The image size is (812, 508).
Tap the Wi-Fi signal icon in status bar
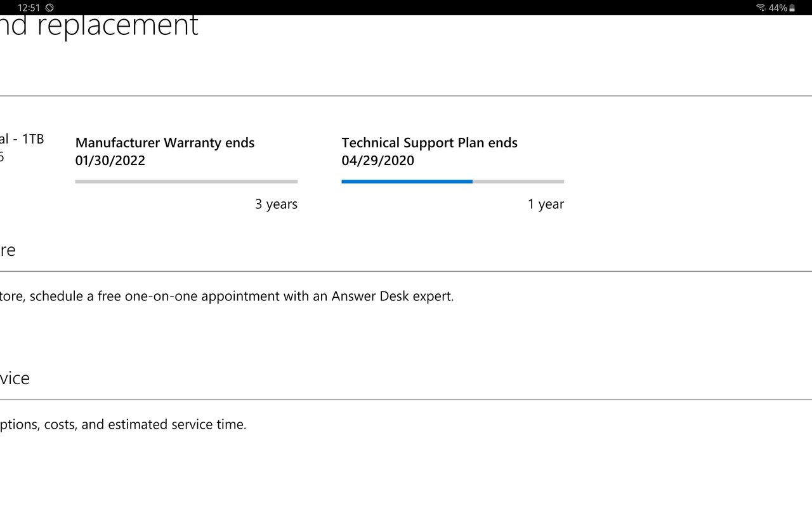(x=761, y=8)
